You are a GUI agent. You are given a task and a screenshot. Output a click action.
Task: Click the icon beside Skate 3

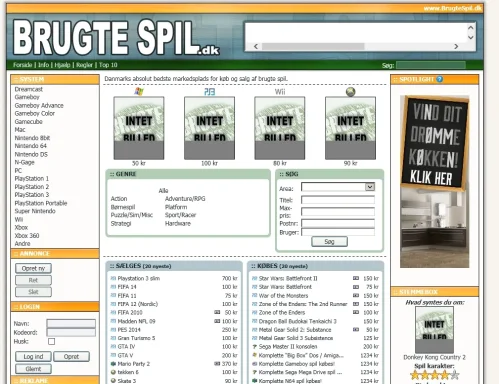coord(113,381)
